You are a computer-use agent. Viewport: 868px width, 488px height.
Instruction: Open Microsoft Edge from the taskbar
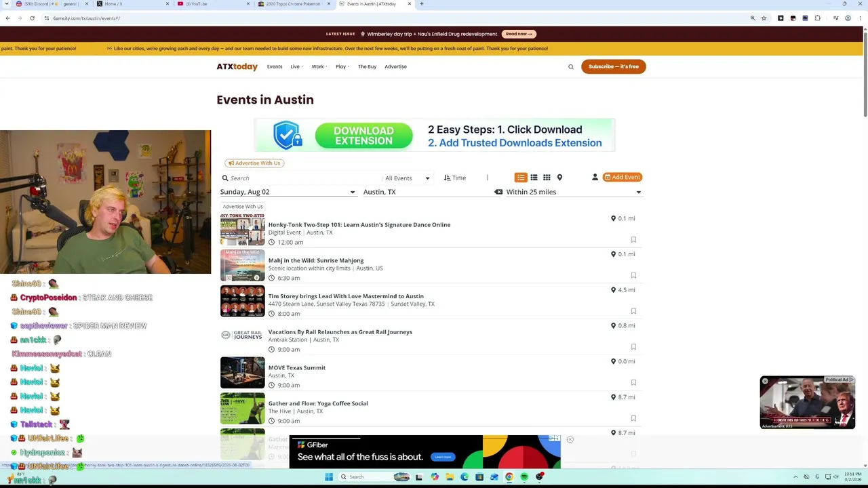(x=465, y=477)
